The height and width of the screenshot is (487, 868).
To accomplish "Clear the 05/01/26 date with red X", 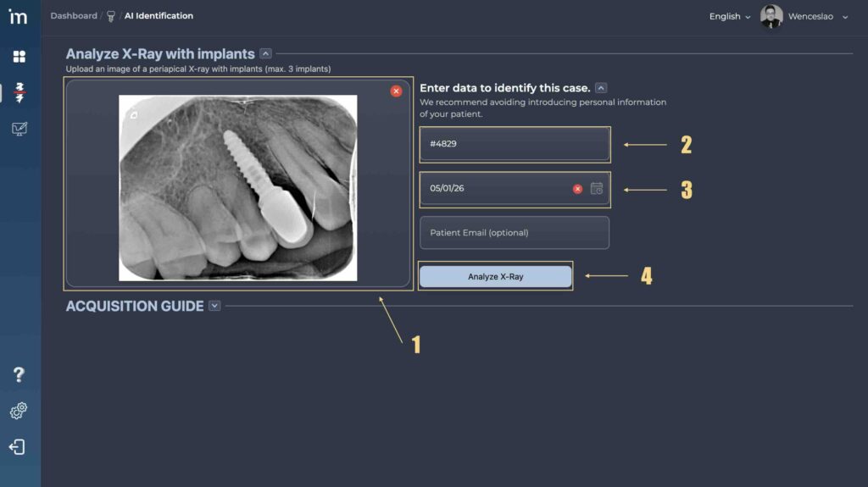I will point(577,189).
